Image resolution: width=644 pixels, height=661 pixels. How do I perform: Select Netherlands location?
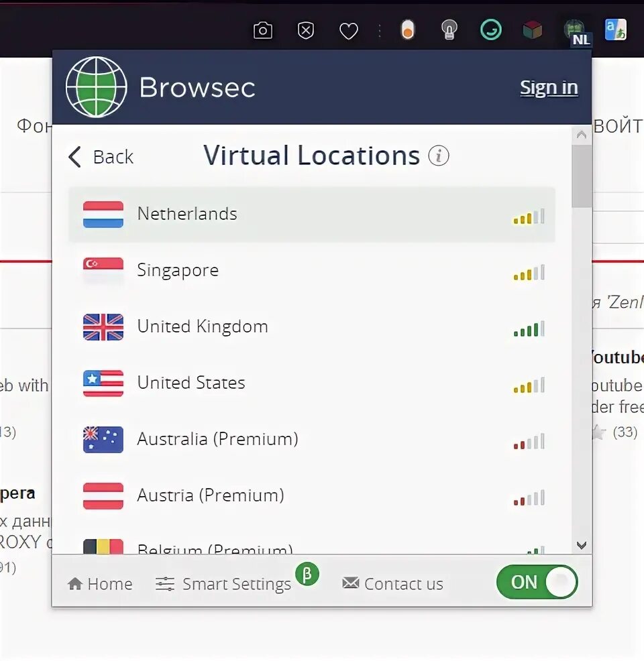point(312,215)
